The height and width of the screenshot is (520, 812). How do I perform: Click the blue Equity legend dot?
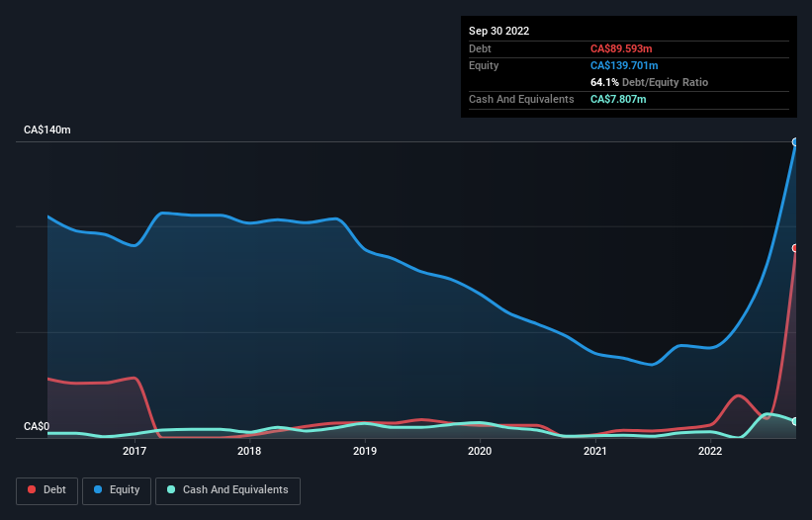[98, 489]
